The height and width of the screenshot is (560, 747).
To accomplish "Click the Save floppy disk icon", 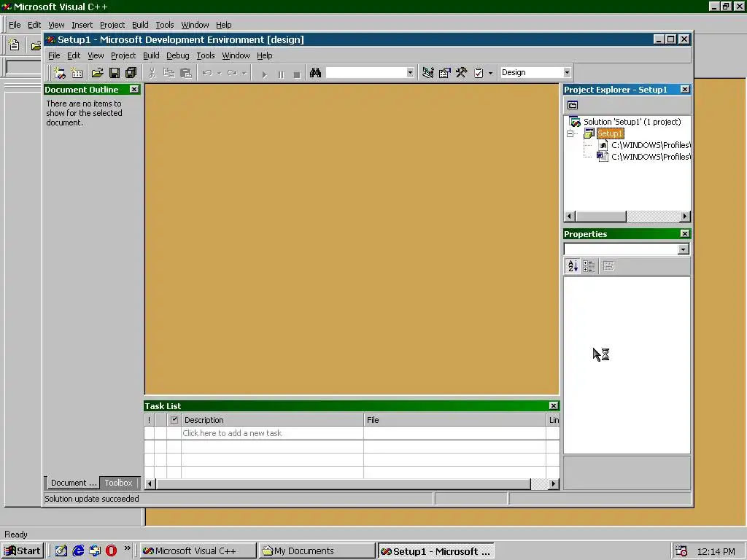I will 115,73.
